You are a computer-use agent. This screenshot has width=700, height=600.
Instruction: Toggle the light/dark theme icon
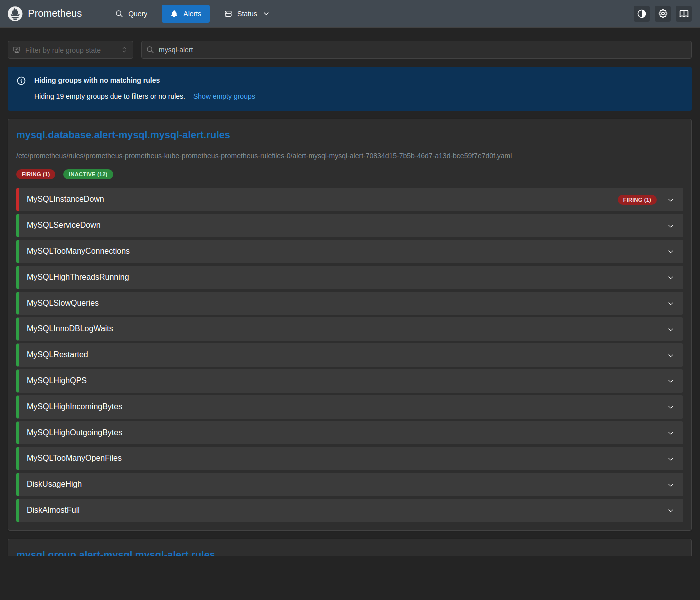(642, 14)
